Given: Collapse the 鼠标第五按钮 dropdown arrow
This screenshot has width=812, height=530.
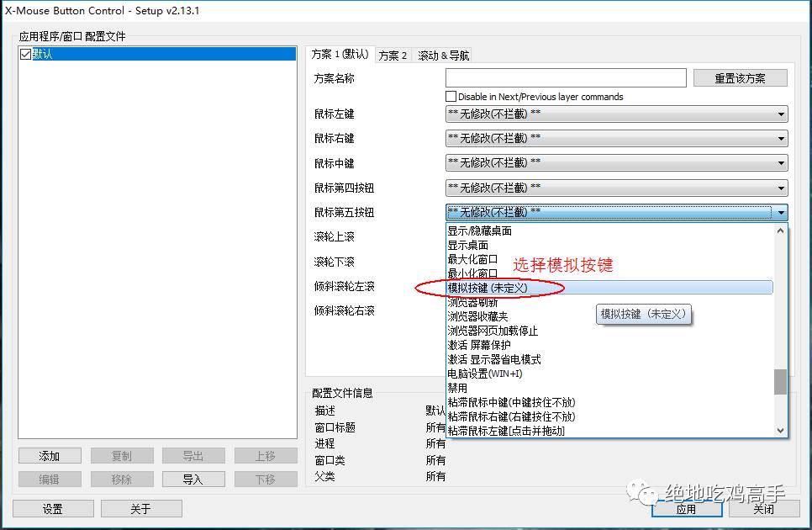Looking at the screenshot, I should coord(781,212).
